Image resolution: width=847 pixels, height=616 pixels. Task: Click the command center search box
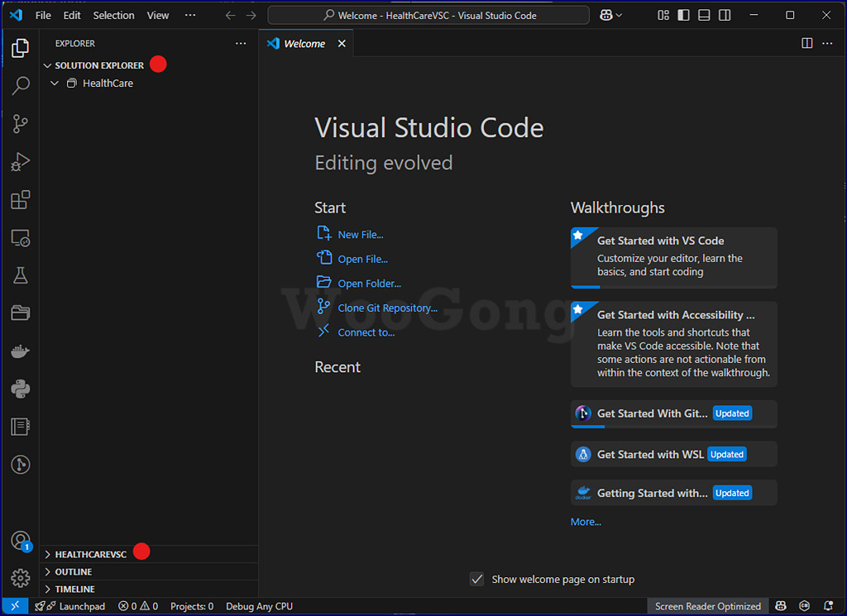pyautogui.click(x=428, y=15)
